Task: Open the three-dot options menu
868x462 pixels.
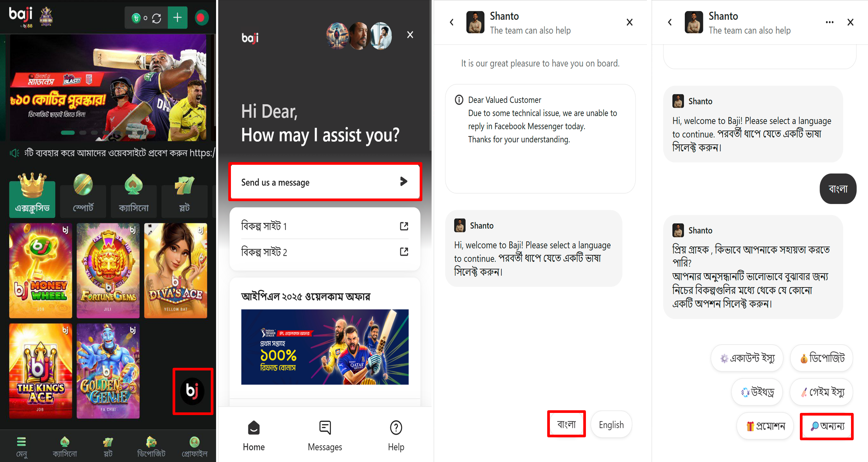Action: [830, 22]
